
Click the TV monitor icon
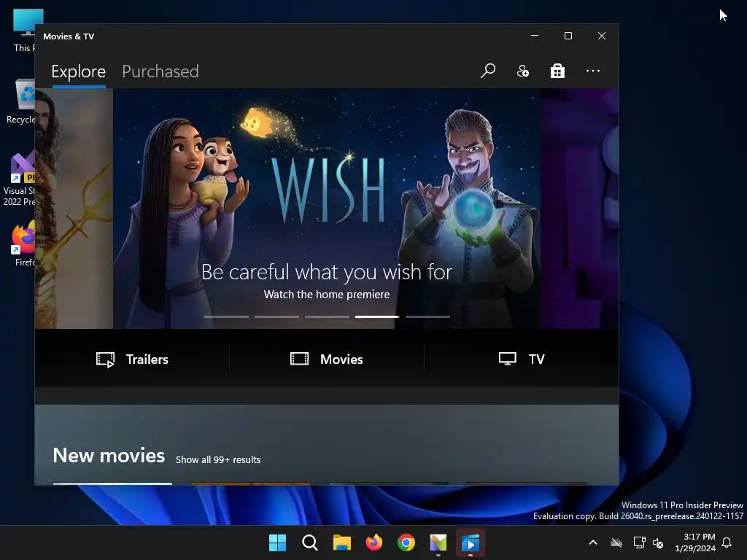(x=508, y=359)
